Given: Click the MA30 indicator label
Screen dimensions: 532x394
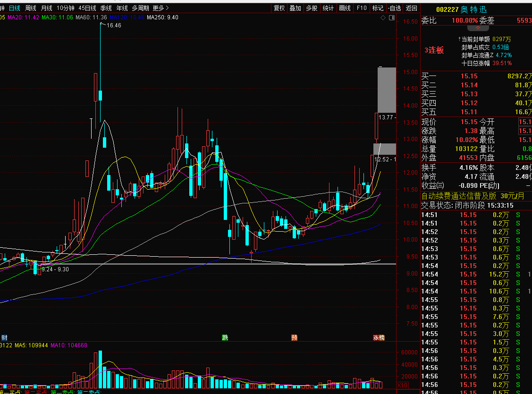Looking at the screenshot, I should (57, 17).
